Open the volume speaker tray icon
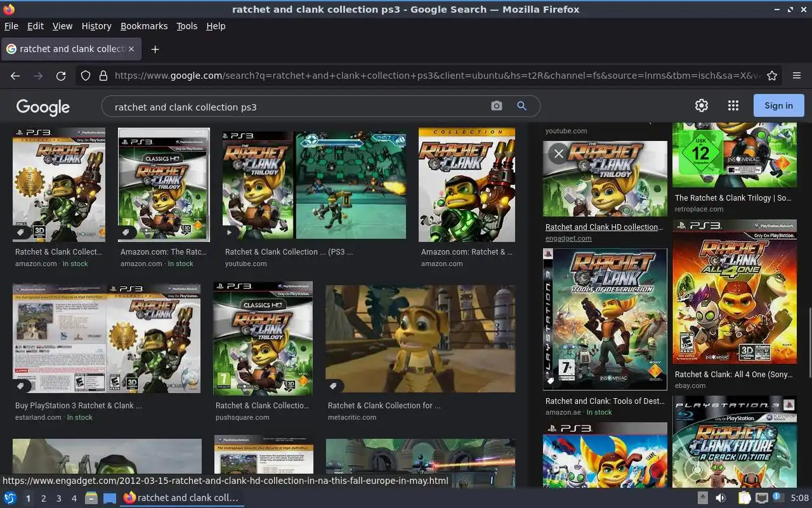This screenshot has width=812, height=508. [x=721, y=498]
